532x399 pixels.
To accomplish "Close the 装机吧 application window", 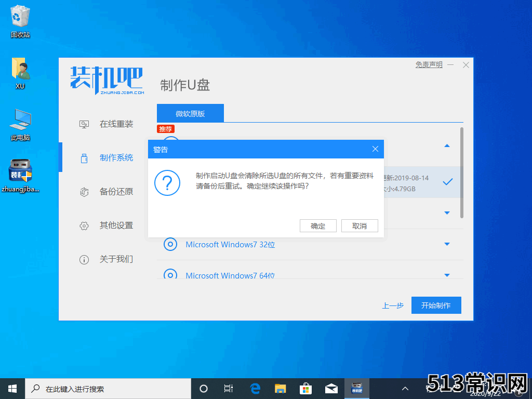I will click(466, 65).
